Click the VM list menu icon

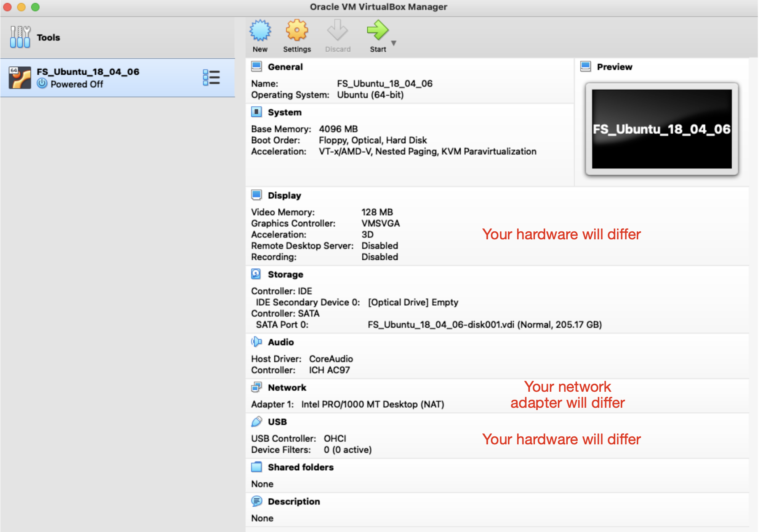(x=211, y=77)
